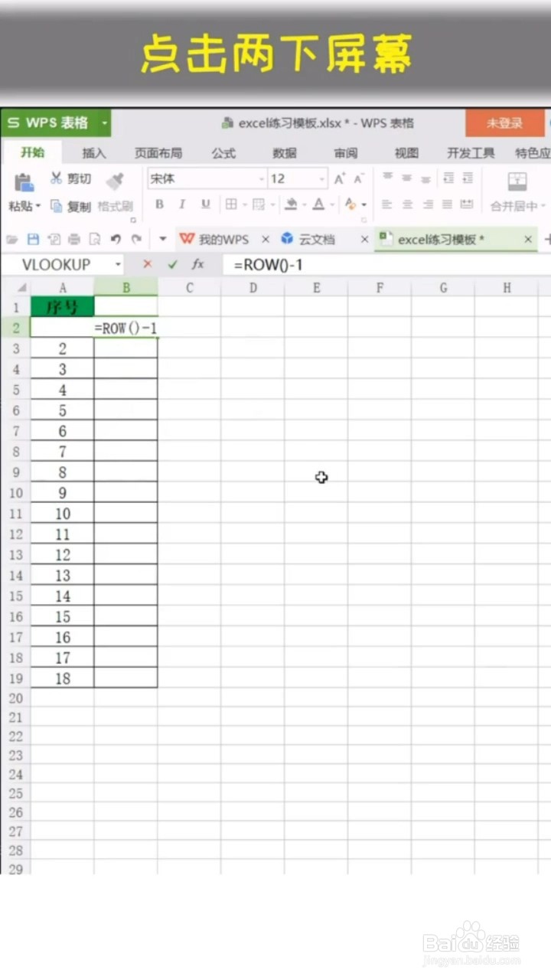Click the increase indent icon
The width and height of the screenshot is (551, 980).
[468, 178]
